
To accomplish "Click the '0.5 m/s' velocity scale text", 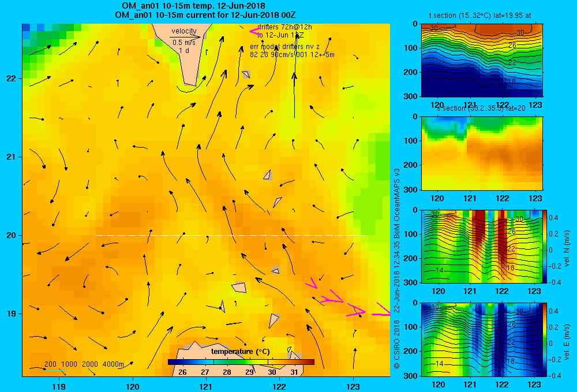I will [183, 43].
